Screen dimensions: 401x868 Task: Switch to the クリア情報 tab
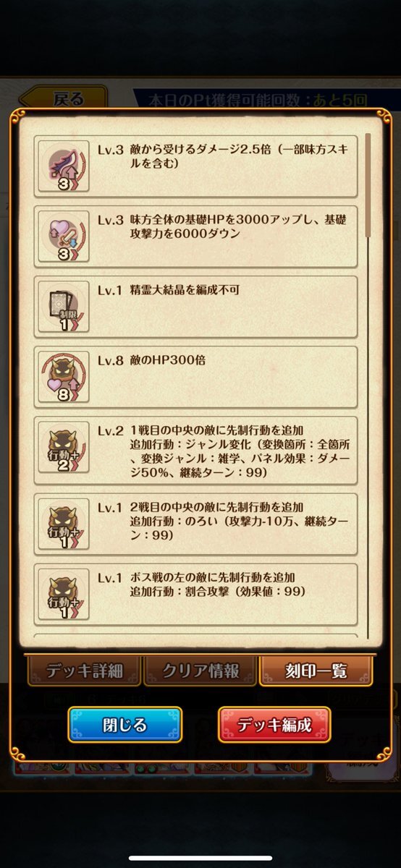tap(200, 671)
